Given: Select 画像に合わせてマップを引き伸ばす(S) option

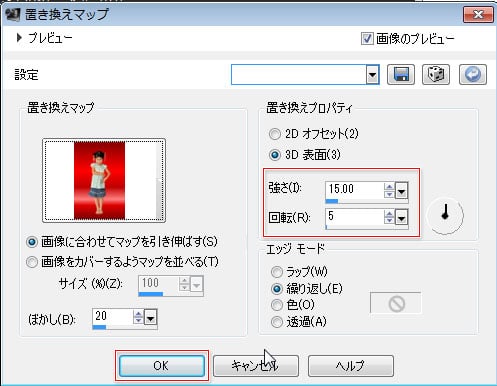Looking at the screenshot, I should [x=32, y=242].
